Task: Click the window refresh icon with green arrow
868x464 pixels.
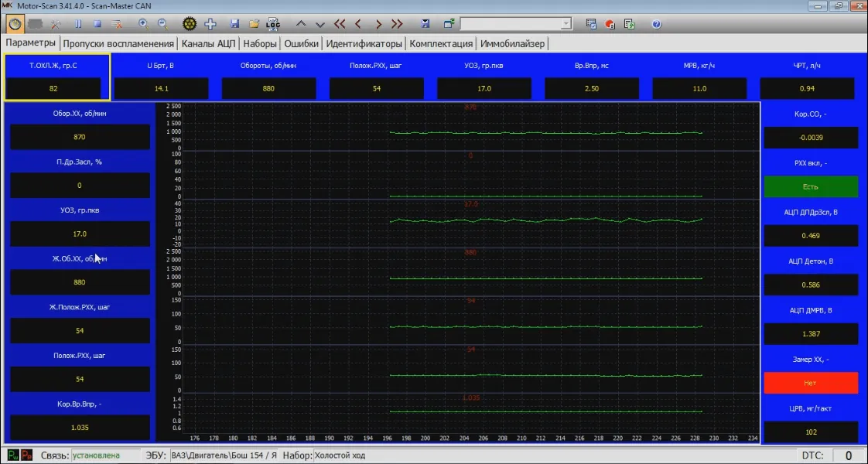Action: (449, 24)
